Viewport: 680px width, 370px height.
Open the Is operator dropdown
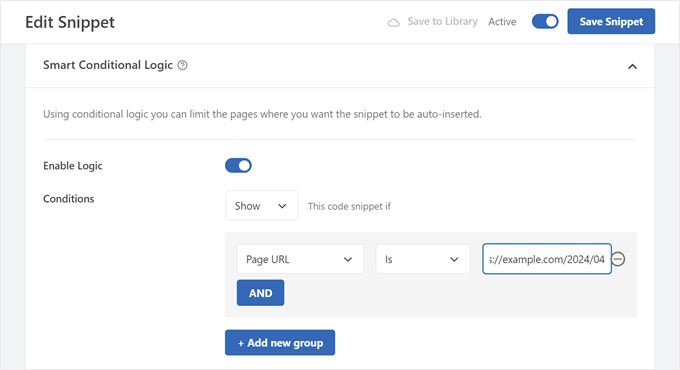click(x=423, y=259)
